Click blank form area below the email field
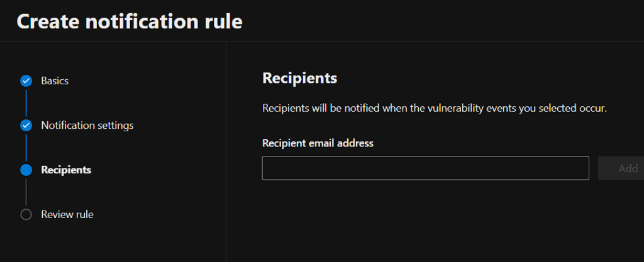The height and width of the screenshot is (262, 644). [425, 220]
